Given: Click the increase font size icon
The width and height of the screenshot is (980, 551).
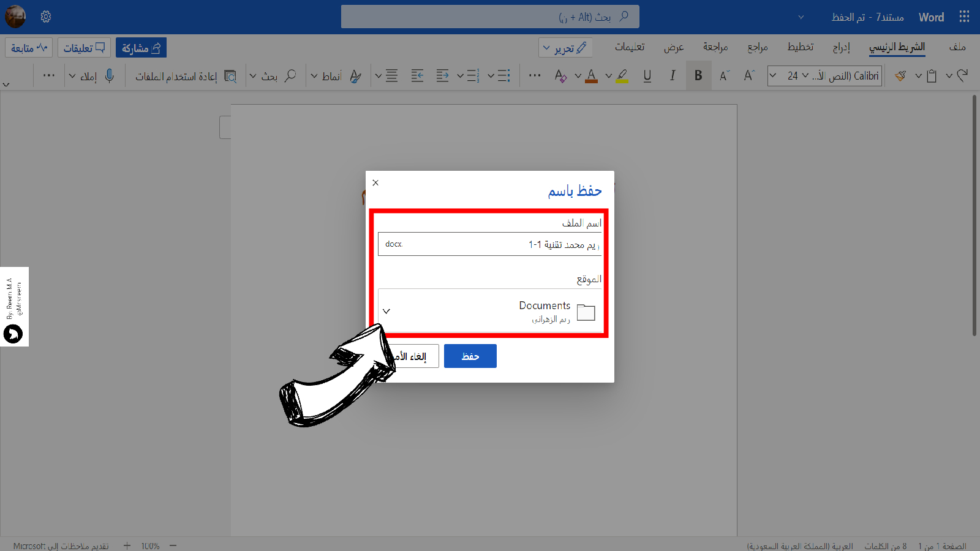Looking at the screenshot, I should (x=749, y=76).
